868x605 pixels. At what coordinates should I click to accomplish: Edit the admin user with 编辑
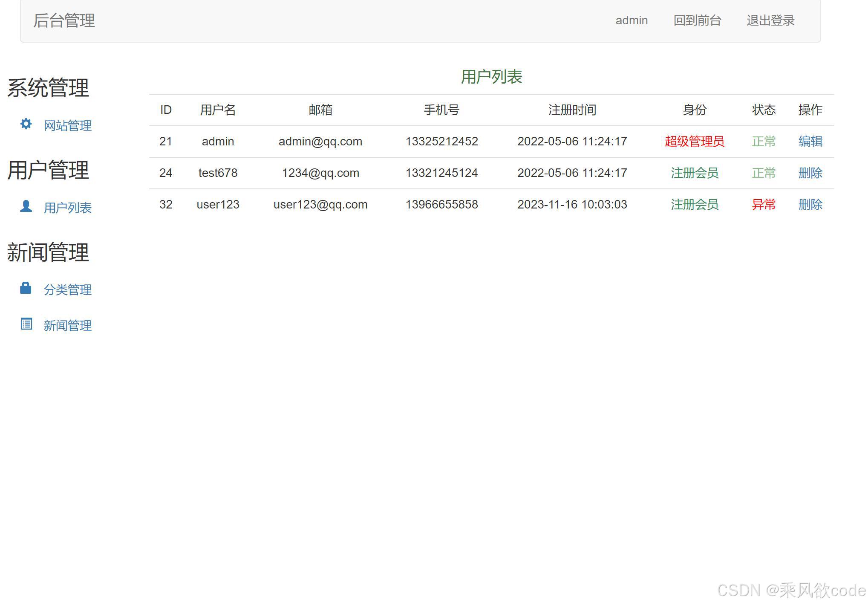[810, 142]
